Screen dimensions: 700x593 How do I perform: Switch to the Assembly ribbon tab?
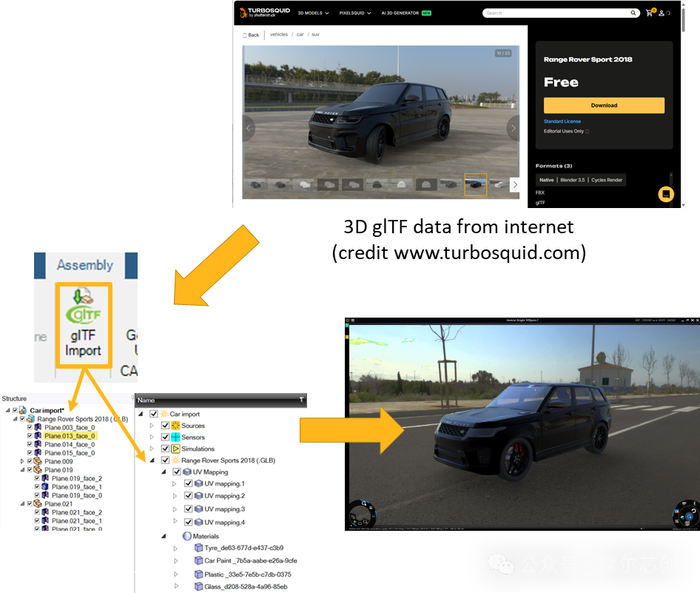[85, 265]
